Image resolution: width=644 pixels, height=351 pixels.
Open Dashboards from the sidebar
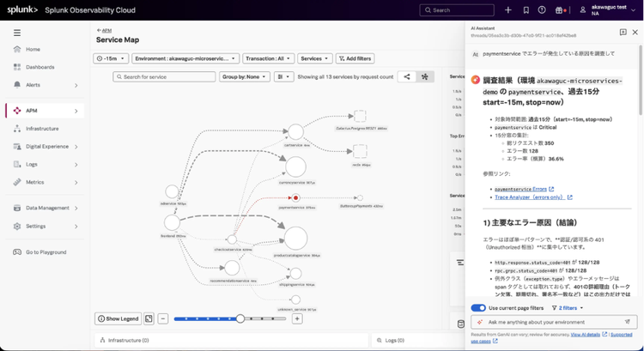[39, 67]
